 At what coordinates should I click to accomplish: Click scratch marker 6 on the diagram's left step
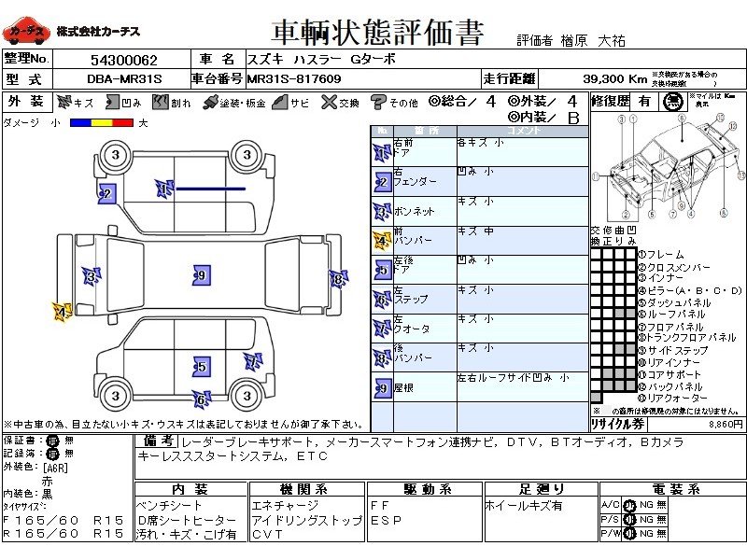coord(201,399)
